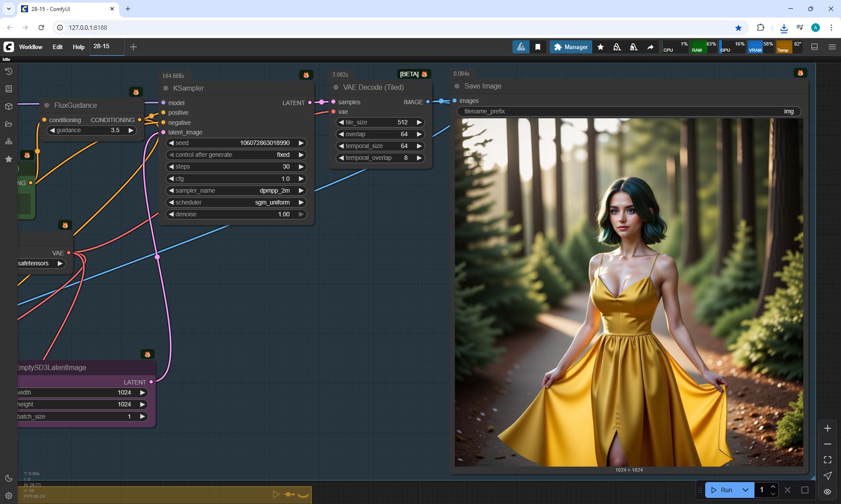Increase the guidance value arrow
The image size is (841, 504).
click(x=131, y=130)
